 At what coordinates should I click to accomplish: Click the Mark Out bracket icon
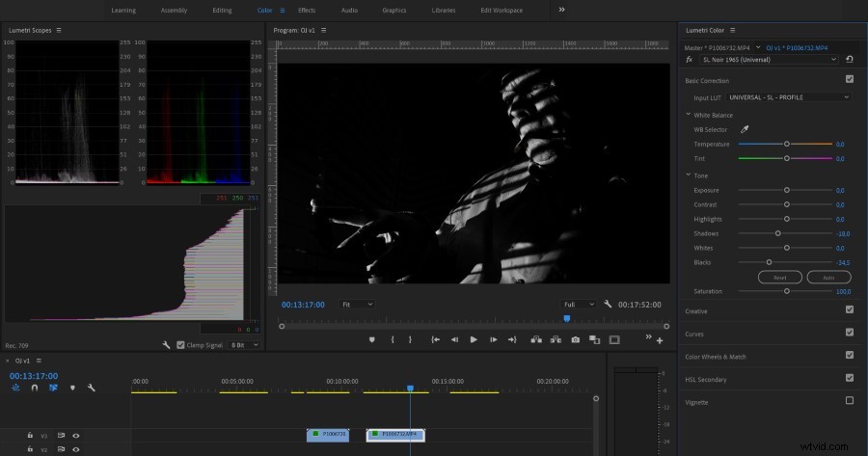click(410, 339)
